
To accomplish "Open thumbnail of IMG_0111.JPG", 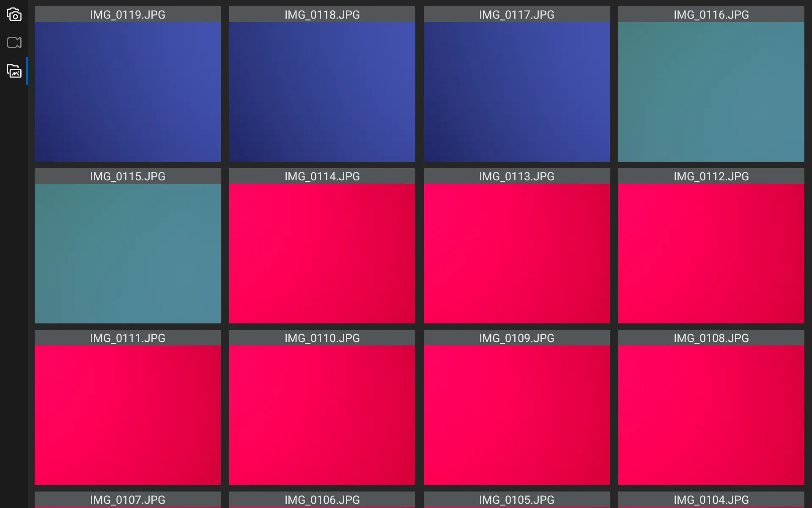I will point(128,415).
